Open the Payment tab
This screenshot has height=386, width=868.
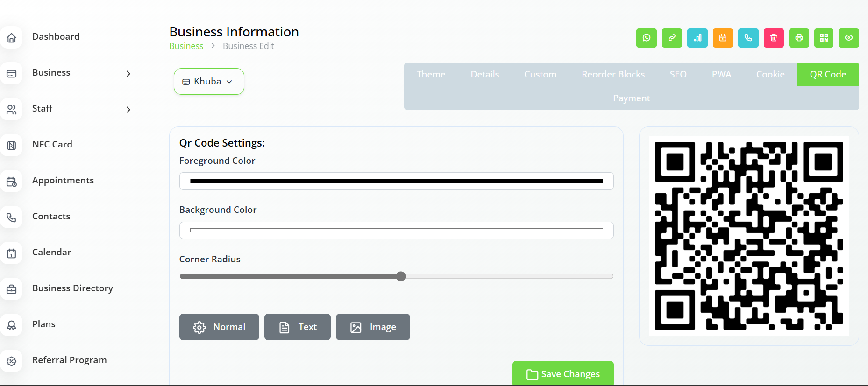(632, 98)
